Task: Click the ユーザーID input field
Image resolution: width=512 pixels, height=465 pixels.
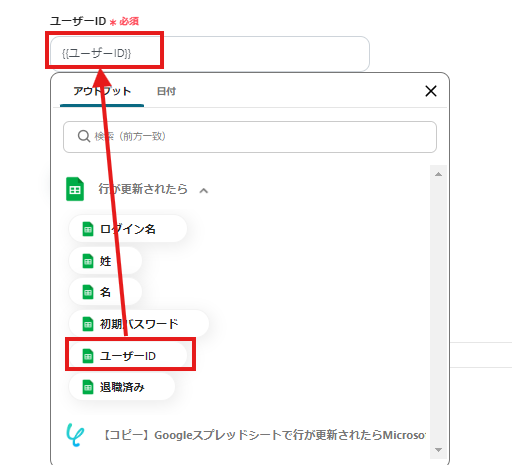Action: click(x=210, y=53)
